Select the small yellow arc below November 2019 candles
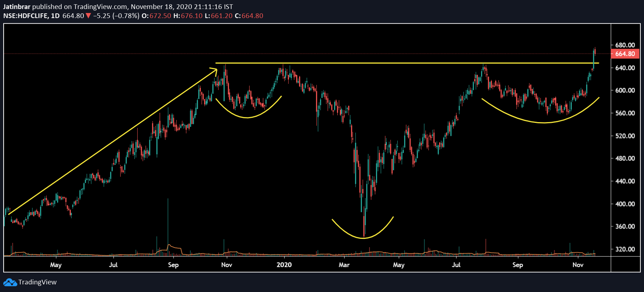Viewport: 644px width, 292px height. 247,117
